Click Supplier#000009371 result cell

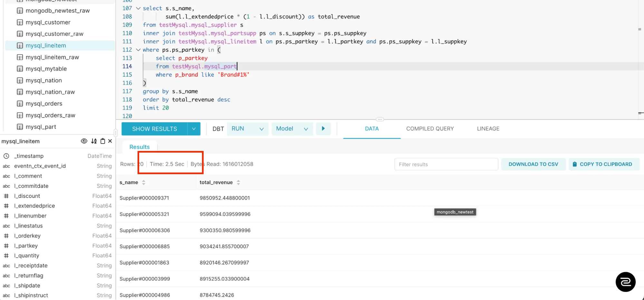pos(144,198)
